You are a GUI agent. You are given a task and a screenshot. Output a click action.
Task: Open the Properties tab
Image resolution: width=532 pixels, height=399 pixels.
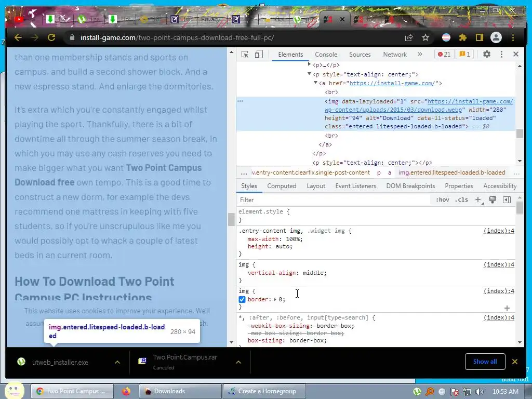[x=459, y=186]
